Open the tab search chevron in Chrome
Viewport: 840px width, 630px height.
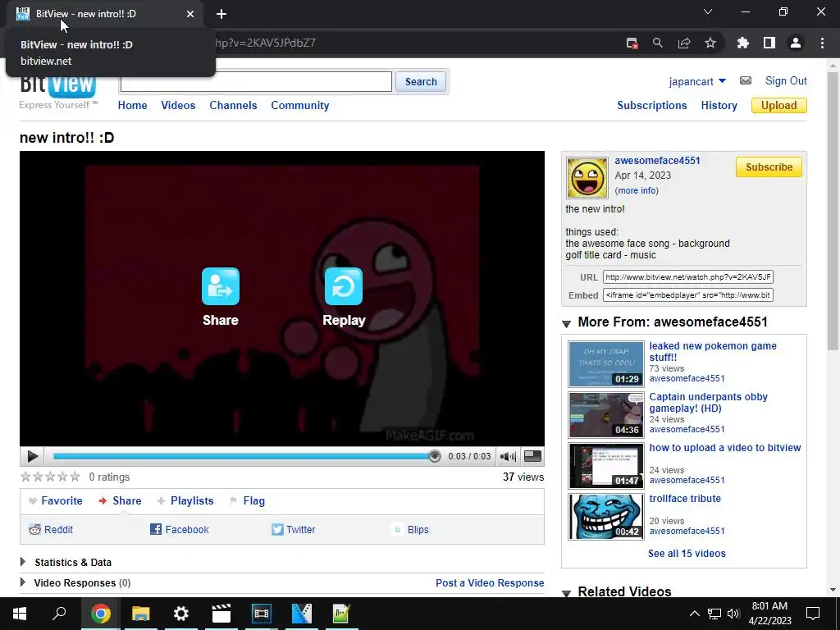click(x=708, y=11)
